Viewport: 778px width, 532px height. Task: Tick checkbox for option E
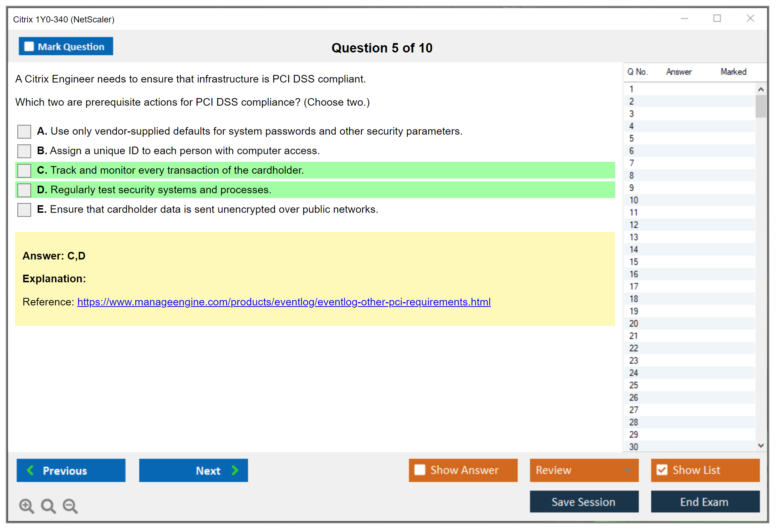24,210
